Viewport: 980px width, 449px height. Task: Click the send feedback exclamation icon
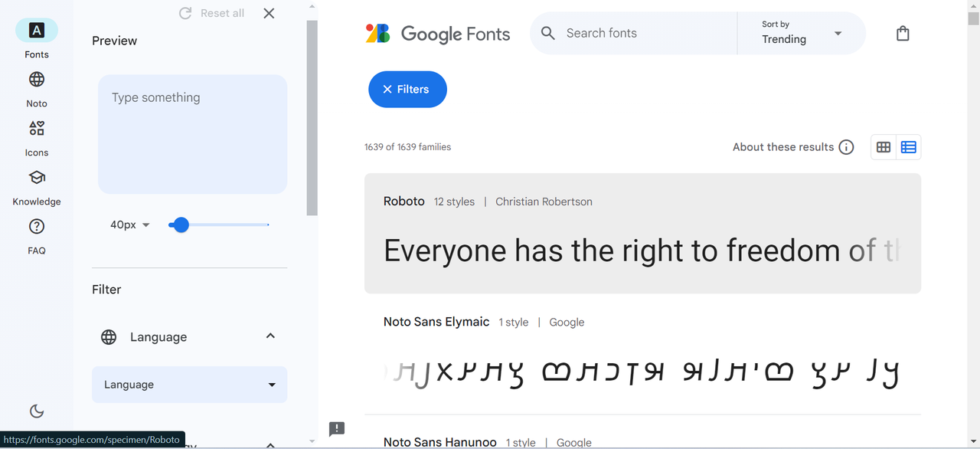pyautogui.click(x=337, y=429)
